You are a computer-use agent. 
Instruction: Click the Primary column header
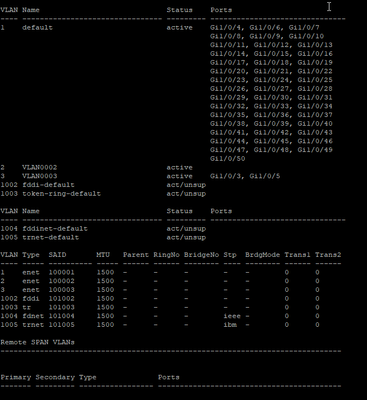pyautogui.click(x=16, y=377)
